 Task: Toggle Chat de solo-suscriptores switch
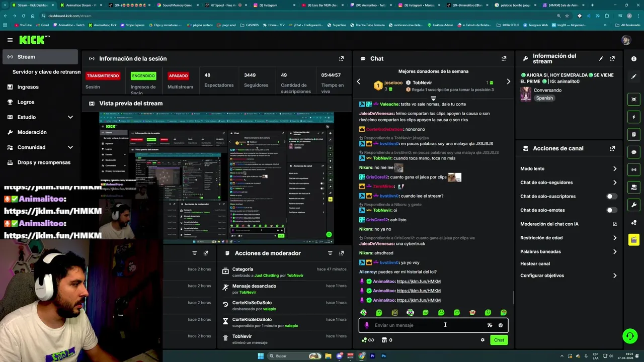pos(611,196)
